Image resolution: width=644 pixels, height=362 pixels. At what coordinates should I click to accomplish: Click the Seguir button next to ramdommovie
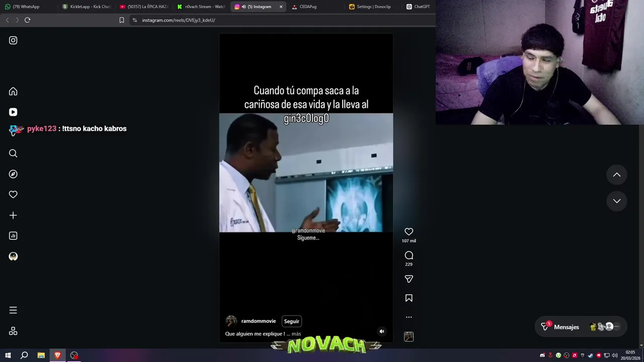[x=291, y=321]
